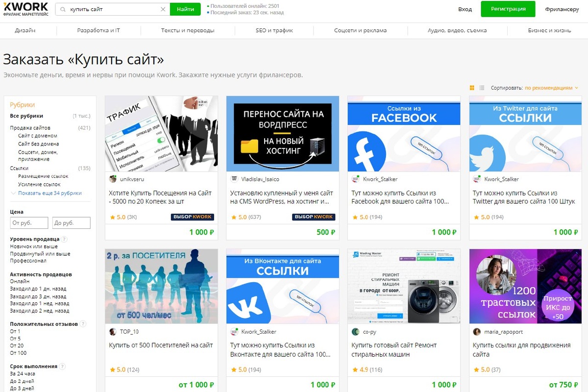Image resolution: width=588 pixels, height=392 pixels.
Task: Clear the search field with X icon
Action: 163,9
